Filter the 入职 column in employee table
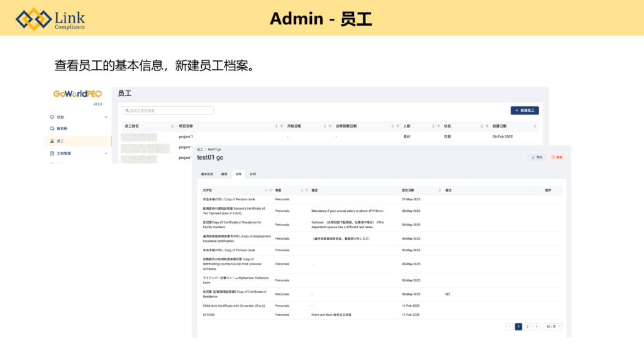This screenshot has width=644, height=362. click(438, 126)
